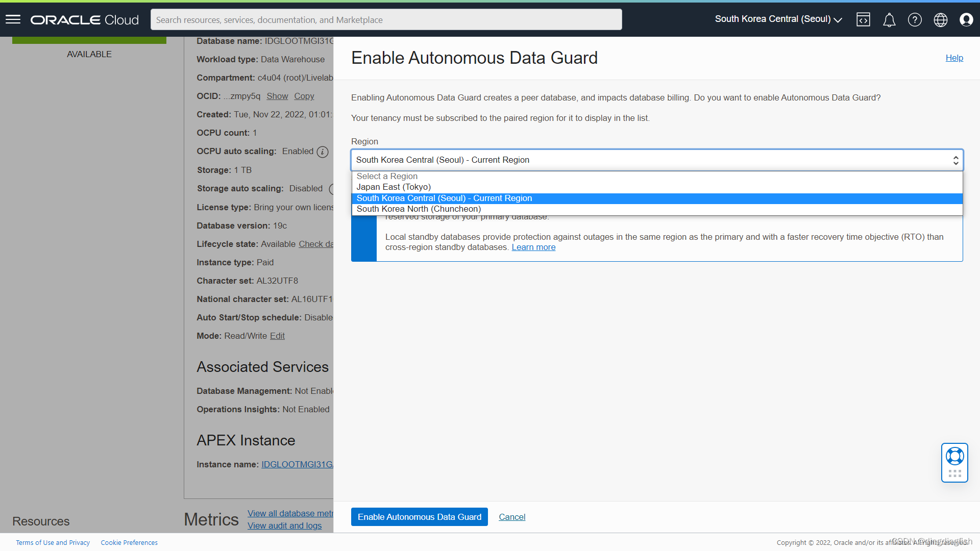
Task: Open View audit and logs link
Action: pyautogui.click(x=284, y=526)
